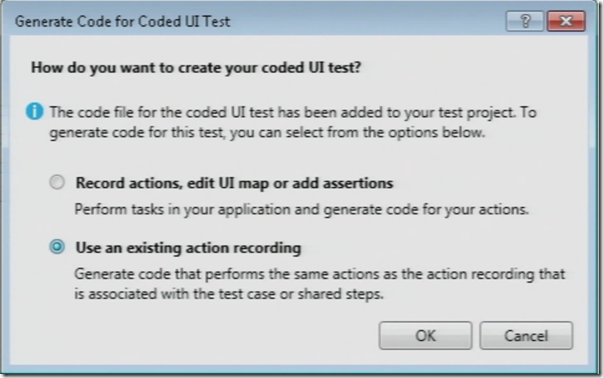Click the 'generate code for this test' text line
The image size is (603, 378).
(x=267, y=133)
